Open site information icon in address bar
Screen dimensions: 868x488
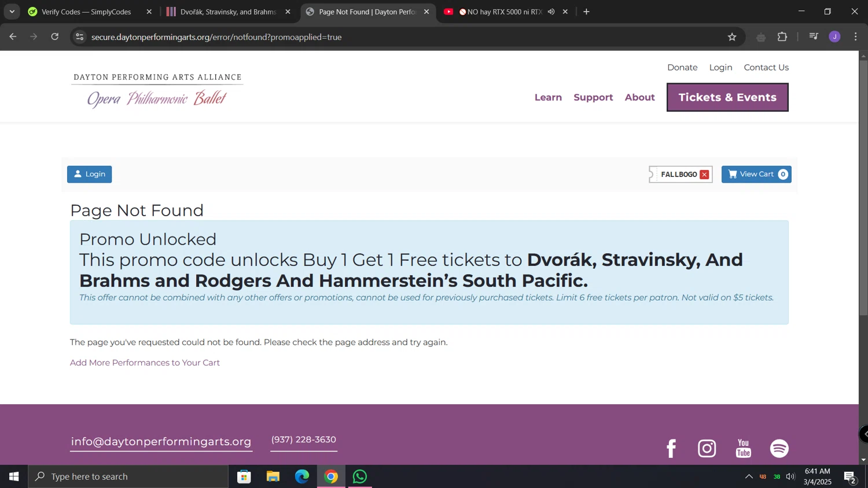tap(80, 37)
